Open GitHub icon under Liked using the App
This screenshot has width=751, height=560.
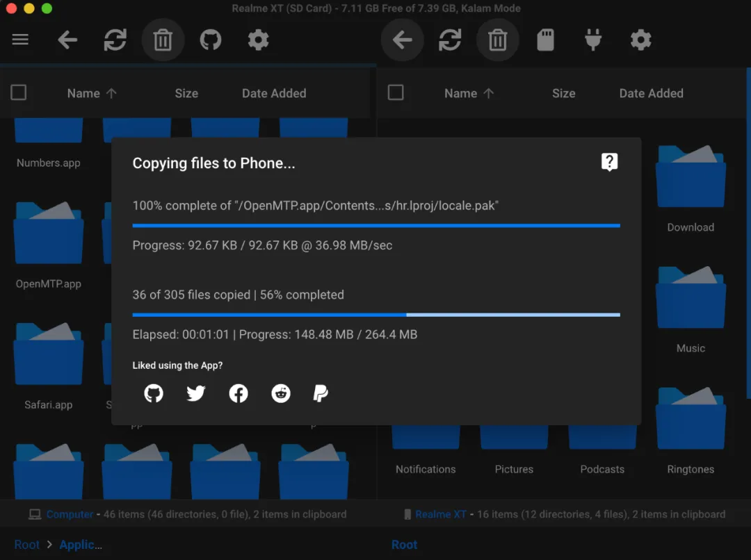point(154,393)
